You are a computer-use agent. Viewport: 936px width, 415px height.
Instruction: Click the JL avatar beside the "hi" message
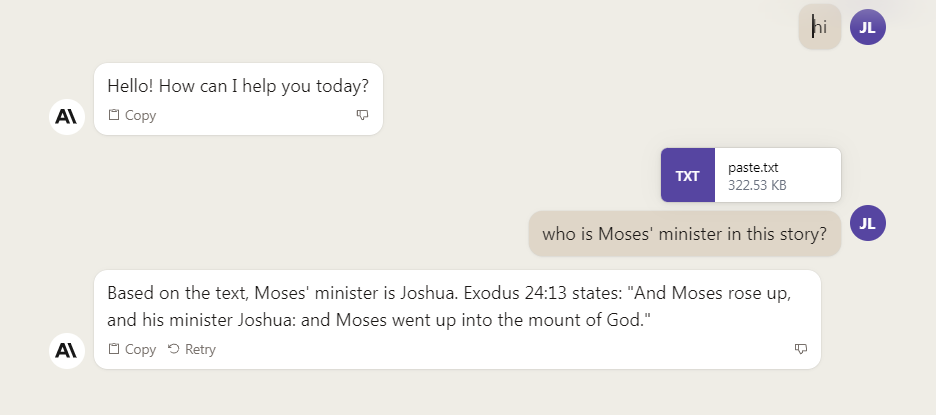(x=867, y=27)
